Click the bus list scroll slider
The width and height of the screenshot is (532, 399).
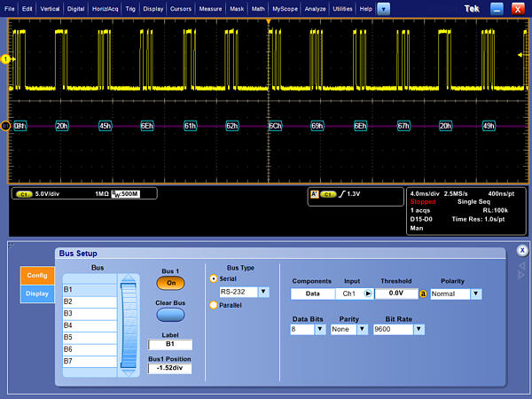129,324
